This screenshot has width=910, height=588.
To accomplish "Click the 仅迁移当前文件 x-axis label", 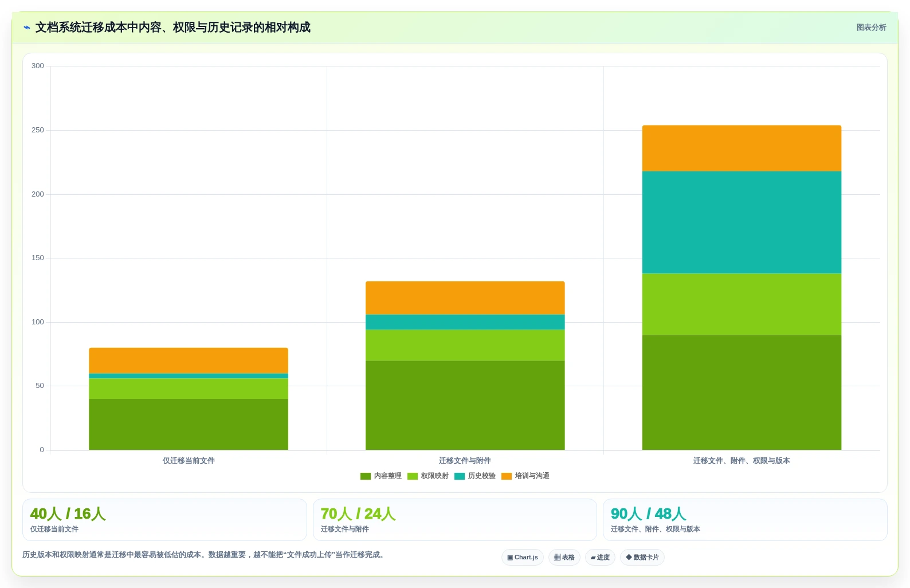I will 189,461.
